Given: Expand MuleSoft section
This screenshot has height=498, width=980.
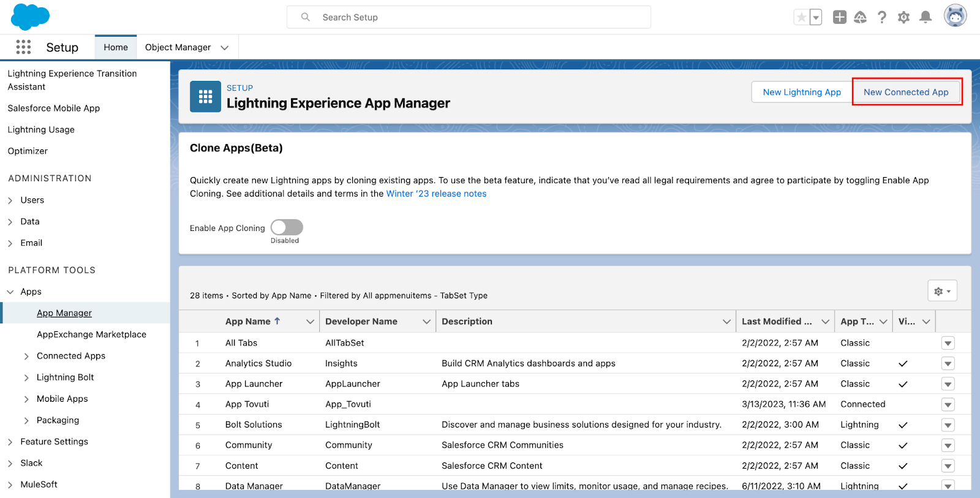Looking at the screenshot, I should [10, 485].
